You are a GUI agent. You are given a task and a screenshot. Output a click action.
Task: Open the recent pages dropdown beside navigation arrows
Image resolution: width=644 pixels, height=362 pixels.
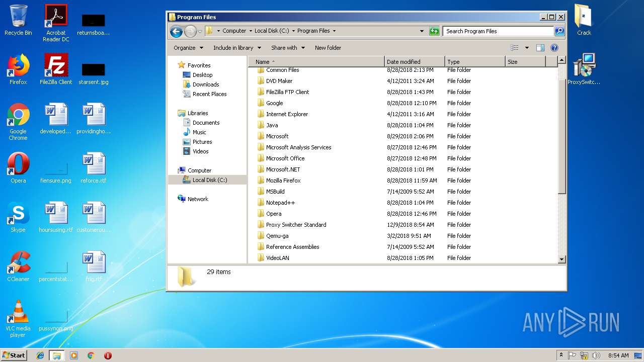200,32
